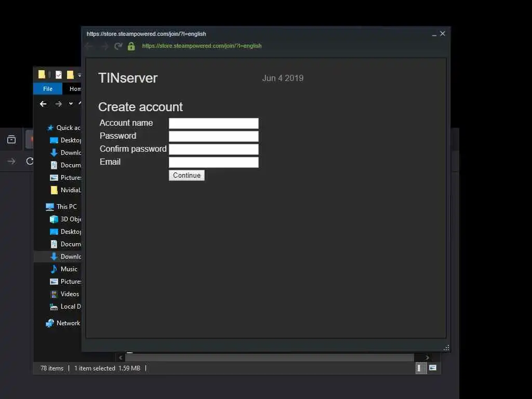Viewport: 532px width, 399px height.
Task: Click "1 item selected 1.59 MB" text
Action: [x=107, y=368]
